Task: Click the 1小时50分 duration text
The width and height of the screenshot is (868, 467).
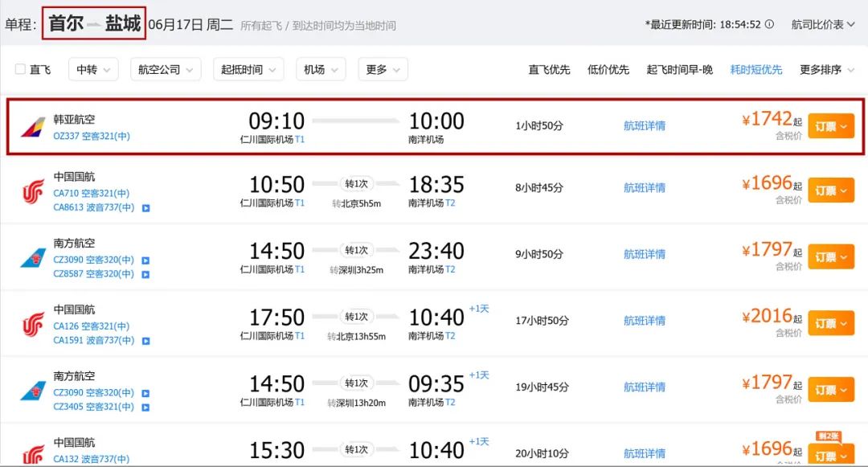Action: [x=539, y=125]
